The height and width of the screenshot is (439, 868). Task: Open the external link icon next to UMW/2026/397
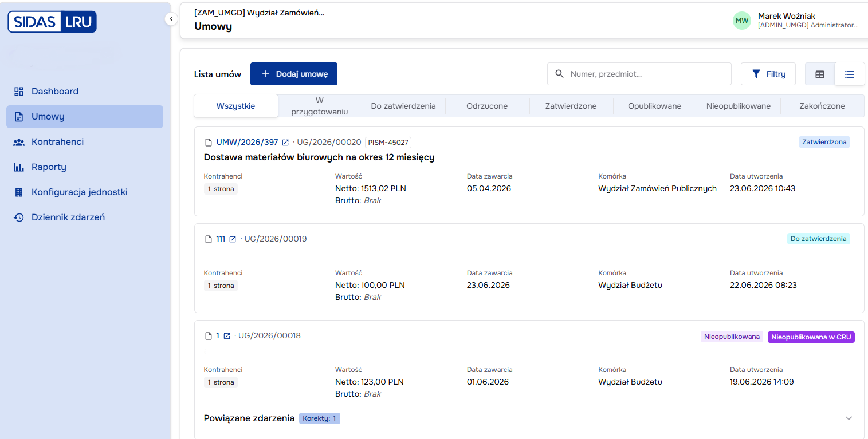coord(285,143)
